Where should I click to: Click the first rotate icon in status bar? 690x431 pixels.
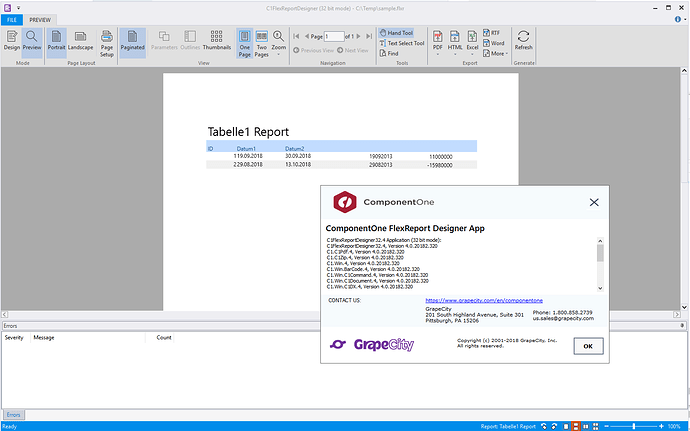point(544,426)
